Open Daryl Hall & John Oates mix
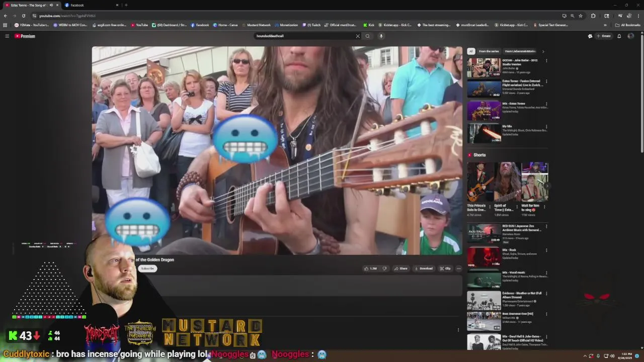This screenshot has height=362, width=644. tap(484, 342)
